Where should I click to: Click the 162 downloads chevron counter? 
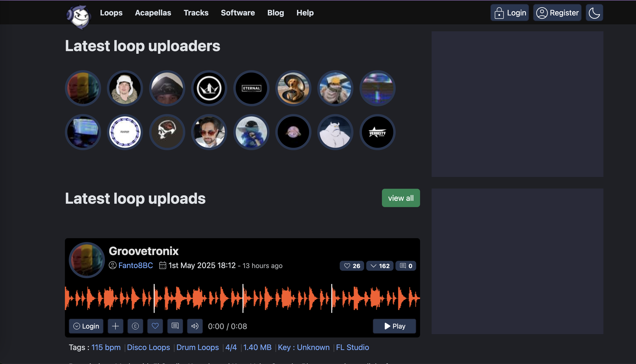[x=380, y=266]
